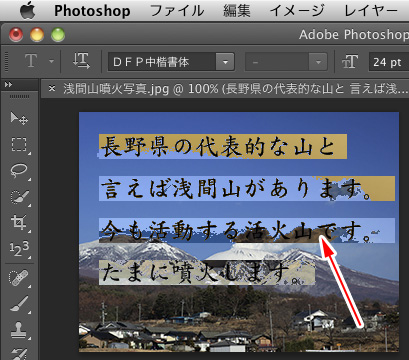Image resolution: width=409 pixels, height=360 pixels.
Task: Toggle text orientation in options bar
Action: point(81,62)
